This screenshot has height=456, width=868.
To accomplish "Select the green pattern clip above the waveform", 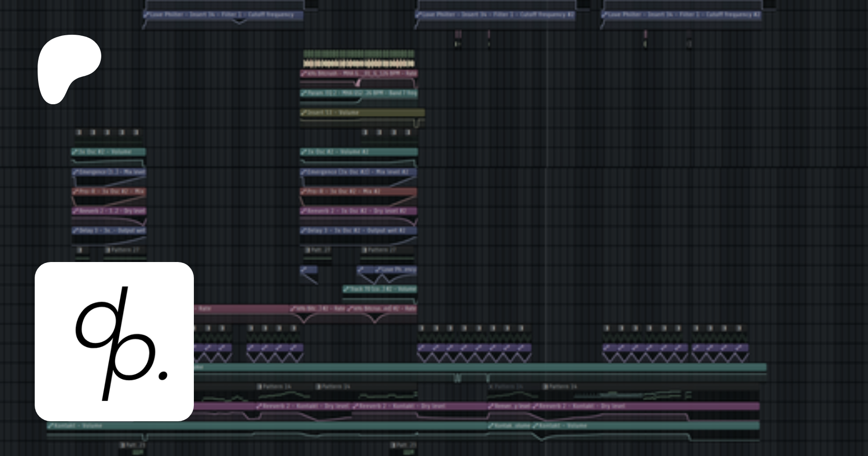I will pyautogui.click(x=358, y=54).
